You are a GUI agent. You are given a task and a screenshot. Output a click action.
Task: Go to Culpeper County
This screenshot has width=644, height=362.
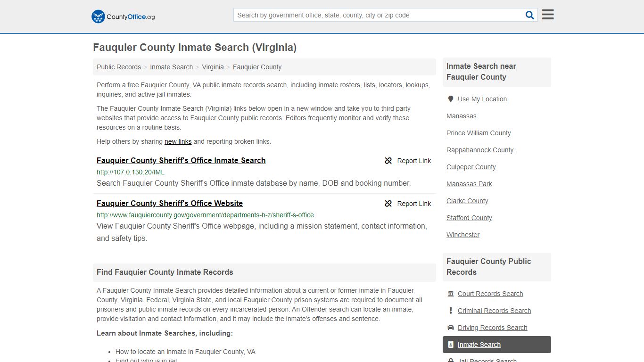pyautogui.click(x=471, y=167)
